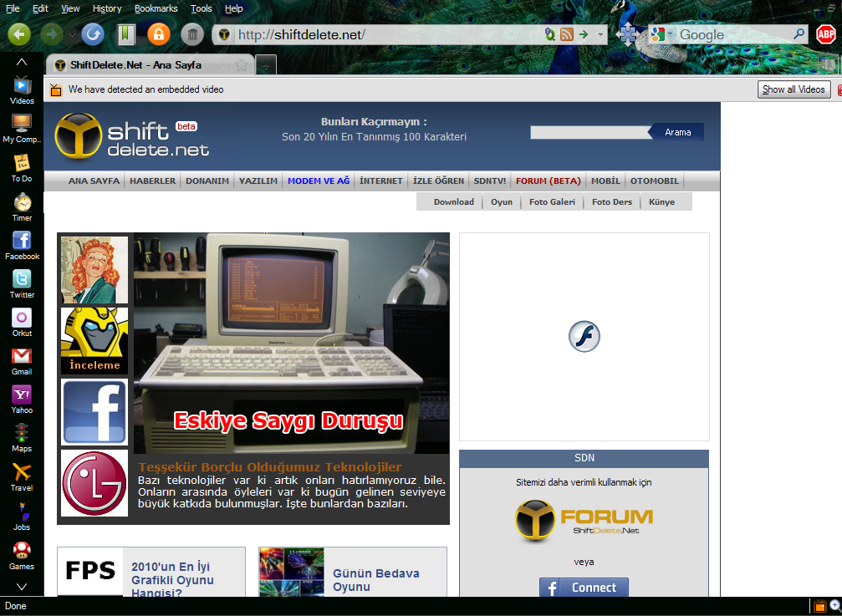Go back using the green back arrow
This screenshot has height=616, width=842.
click(x=18, y=35)
